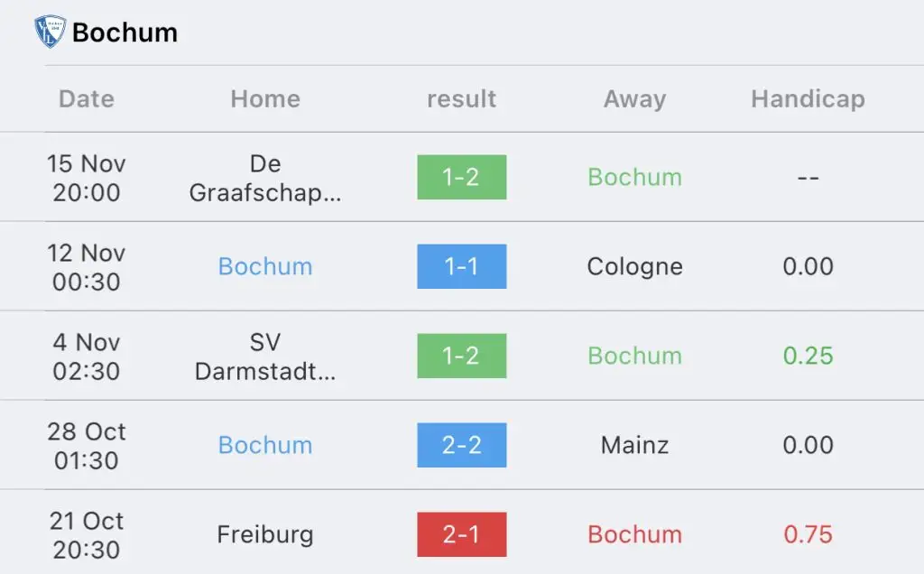Click the Mainz away team
The width and height of the screenshot is (924, 574).
[634, 445]
